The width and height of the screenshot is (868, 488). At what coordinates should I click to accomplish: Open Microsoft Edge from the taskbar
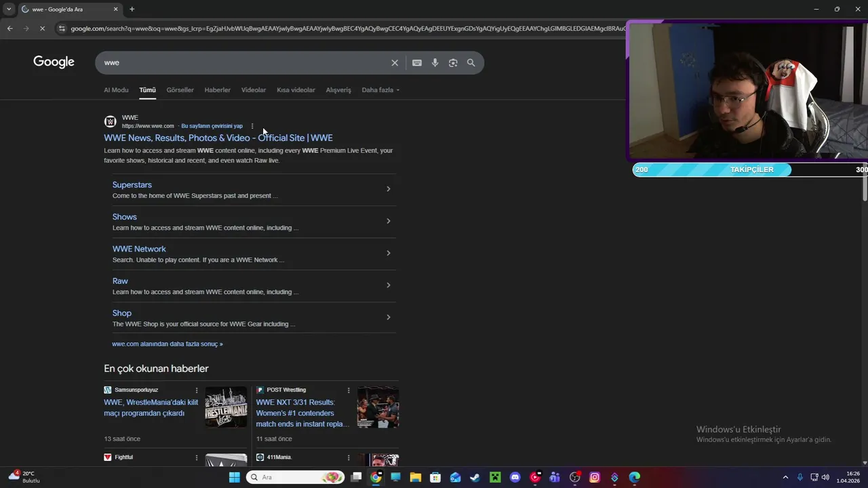(x=634, y=477)
